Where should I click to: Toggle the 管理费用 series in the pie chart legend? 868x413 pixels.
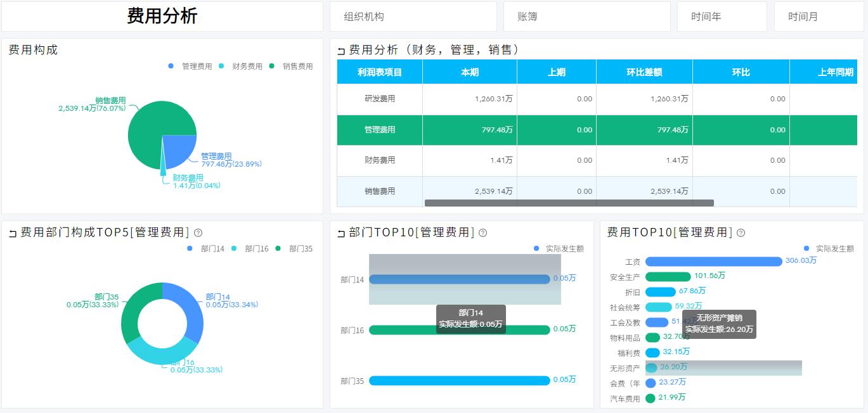click(170, 66)
